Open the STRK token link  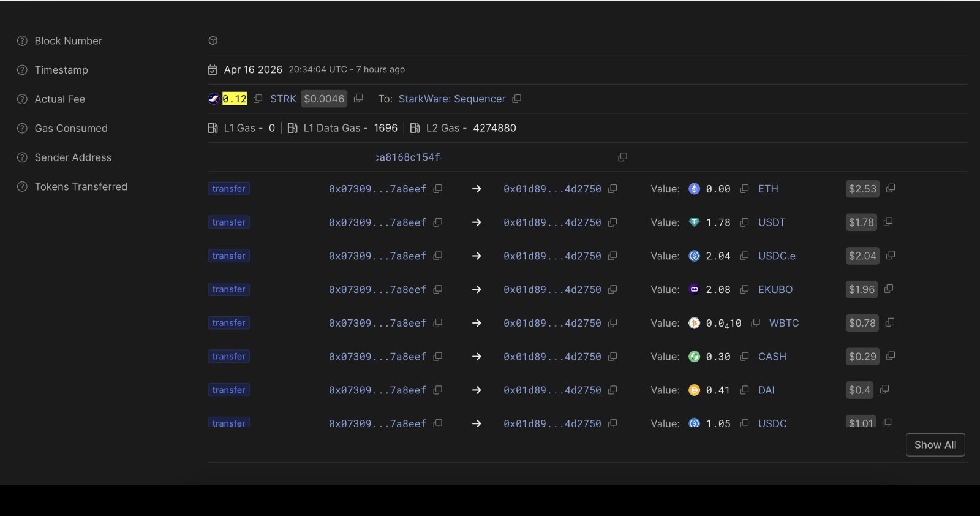click(283, 99)
